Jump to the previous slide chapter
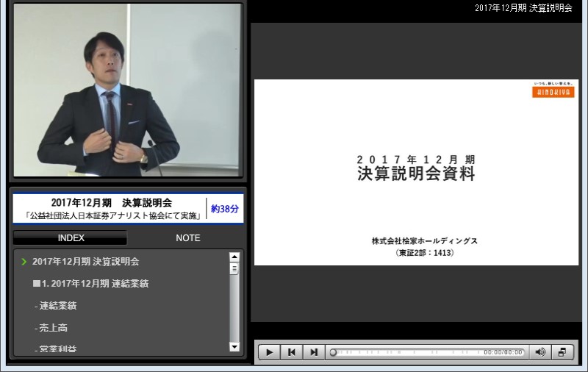Viewport: 588px width, 372px height. 291,352
